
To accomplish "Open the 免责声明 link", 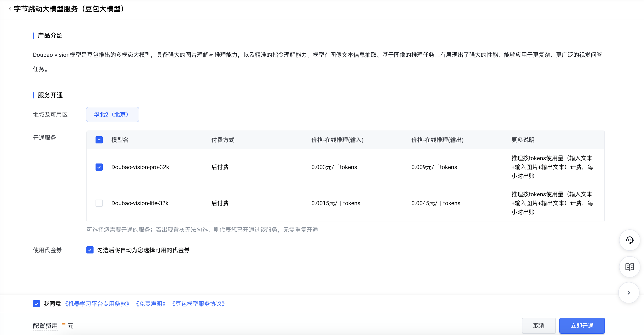I will coord(151,304).
